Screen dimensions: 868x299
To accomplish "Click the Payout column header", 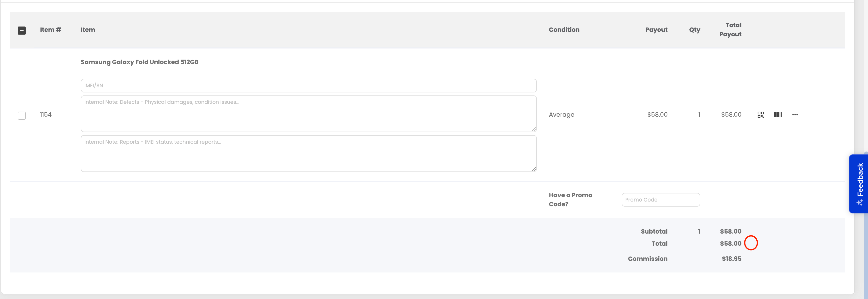I will point(656,30).
